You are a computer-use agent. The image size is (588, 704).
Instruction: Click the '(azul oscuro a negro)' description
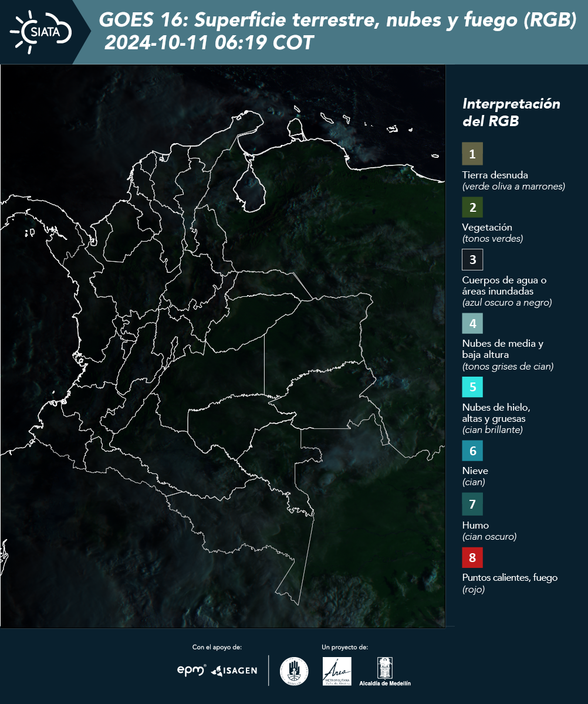(507, 303)
